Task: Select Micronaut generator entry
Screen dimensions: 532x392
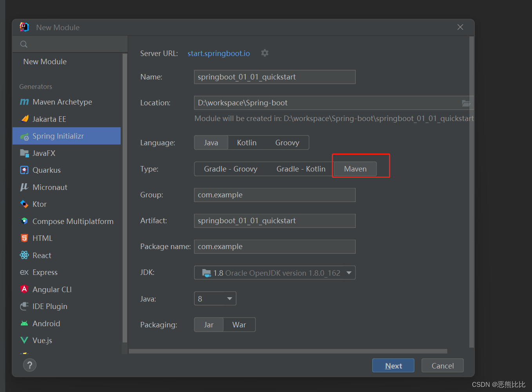Action: coord(67,187)
